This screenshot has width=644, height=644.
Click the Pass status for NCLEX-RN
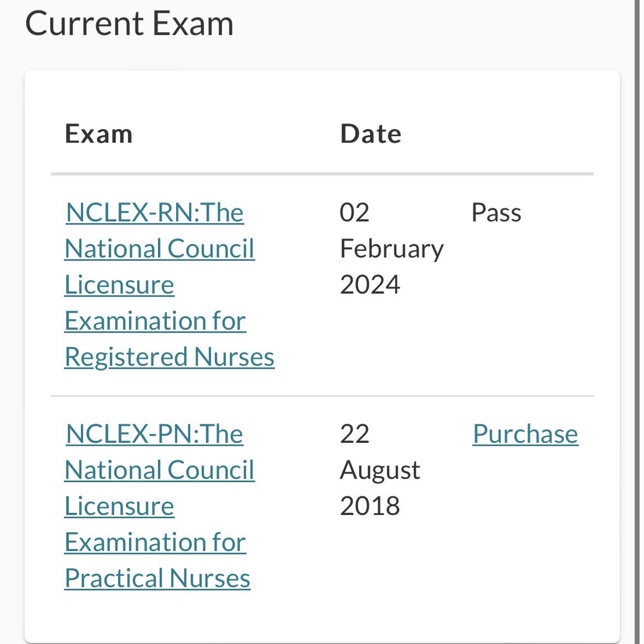496,212
